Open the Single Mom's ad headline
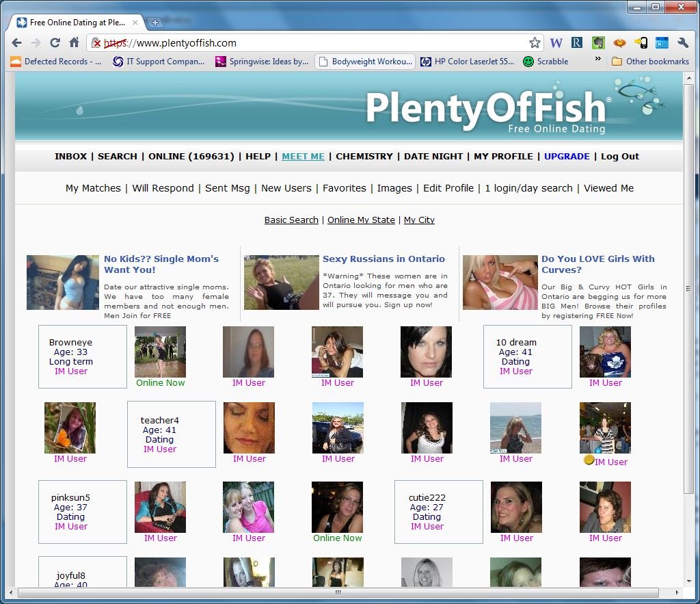This screenshot has height=604, width=700. tap(161, 264)
